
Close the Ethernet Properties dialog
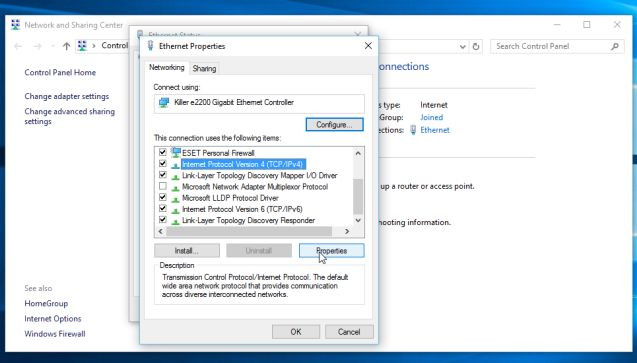pyautogui.click(x=368, y=46)
